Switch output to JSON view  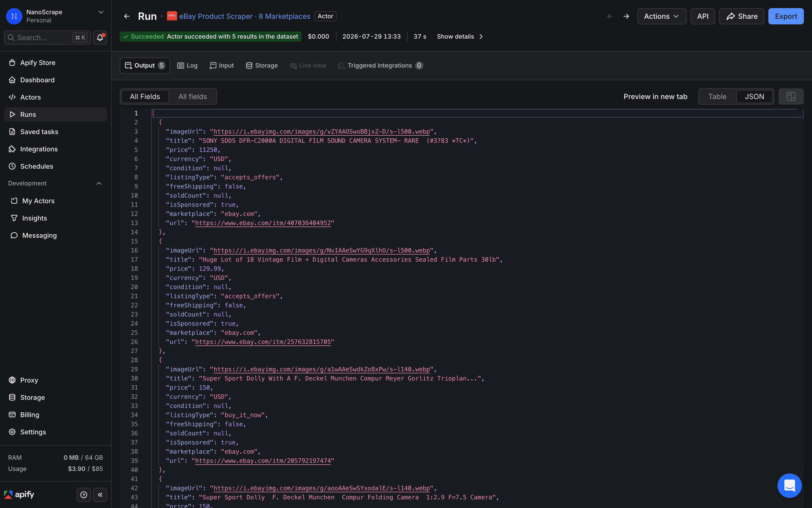coord(754,97)
